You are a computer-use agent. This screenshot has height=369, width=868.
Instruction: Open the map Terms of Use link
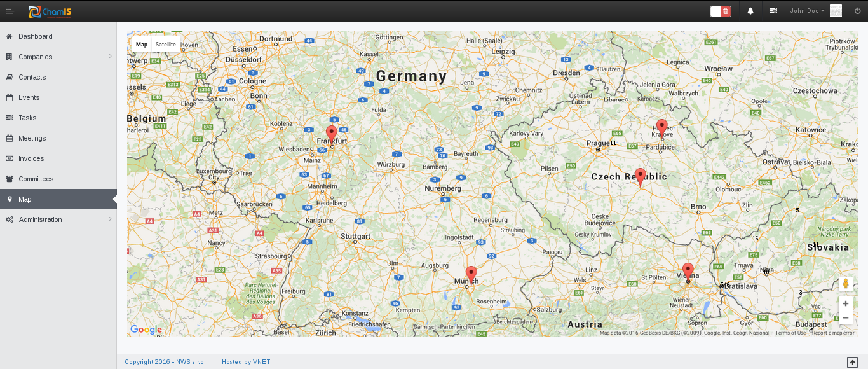point(790,333)
